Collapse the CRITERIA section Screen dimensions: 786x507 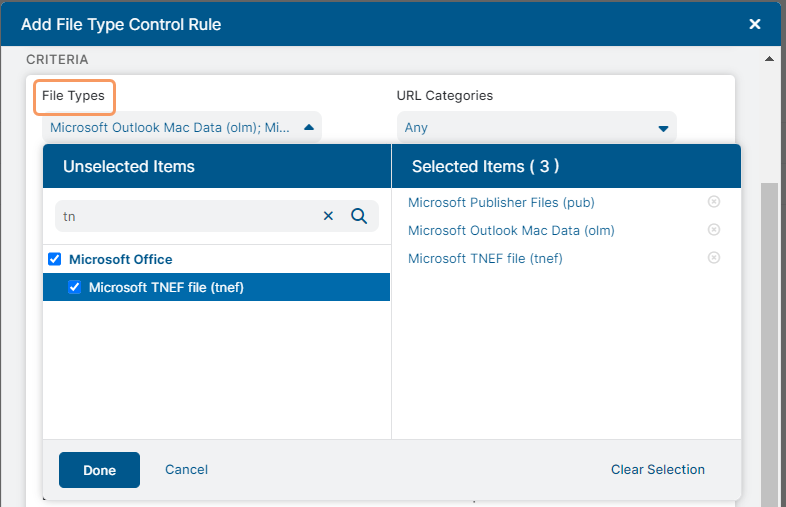(x=768, y=60)
